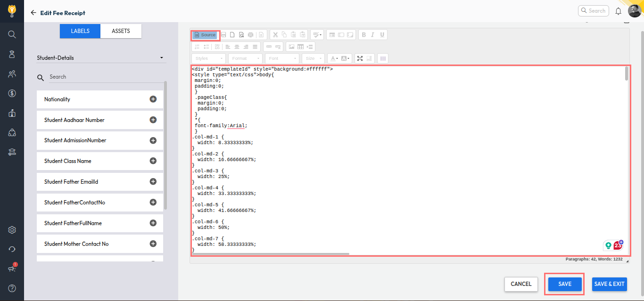644x301 pixels.
Task: Click the Maximize editor icon
Action: (x=360, y=58)
